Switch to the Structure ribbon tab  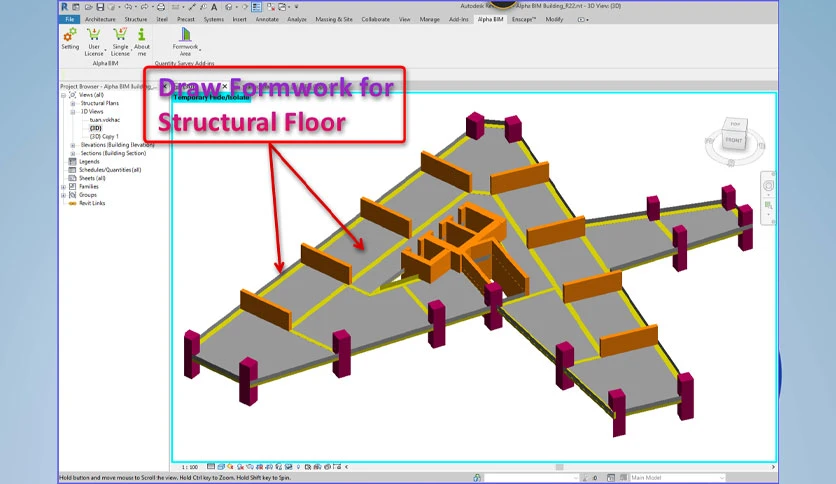pyautogui.click(x=135, y=19)
